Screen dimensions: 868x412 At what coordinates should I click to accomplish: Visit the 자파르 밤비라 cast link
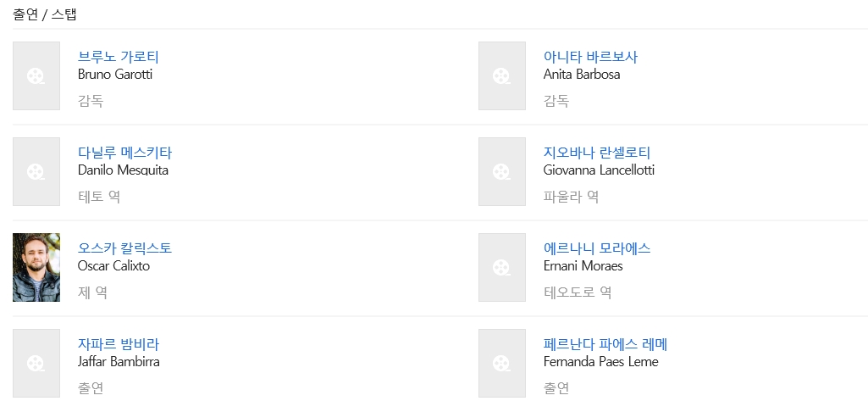click(119, 344)
